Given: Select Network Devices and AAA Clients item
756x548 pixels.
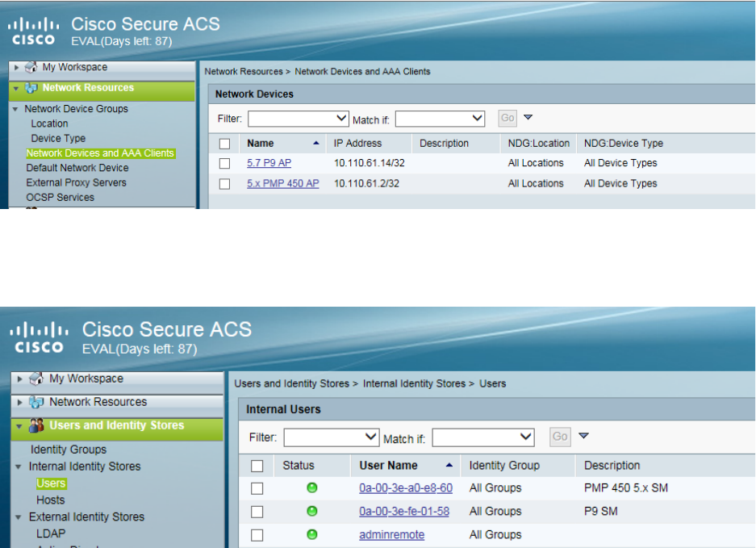Looking at the screenshot, I should (x=100, y=153).
